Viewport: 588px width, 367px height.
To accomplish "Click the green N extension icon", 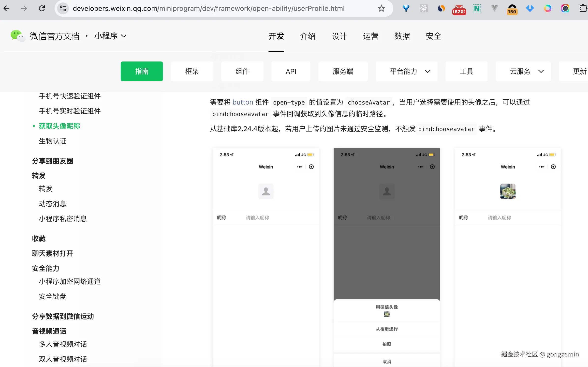I will [477, 8].
